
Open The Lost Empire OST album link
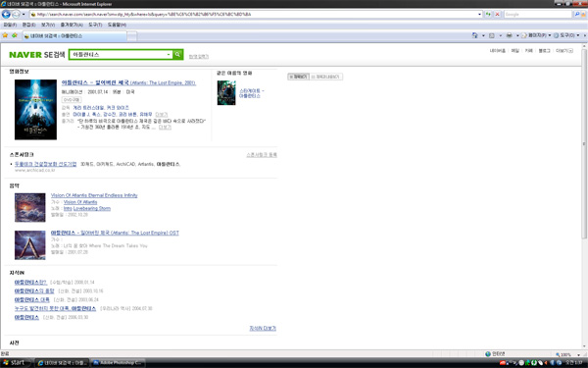[115, 233]
